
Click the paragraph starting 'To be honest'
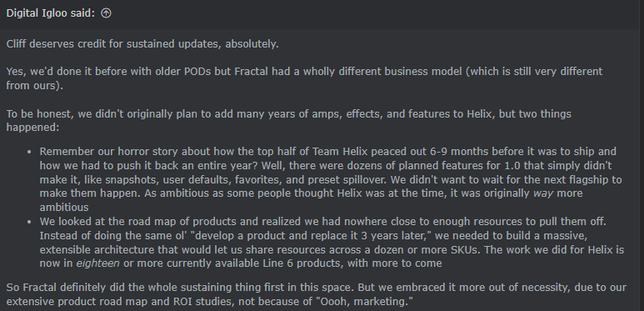(289, 120)
